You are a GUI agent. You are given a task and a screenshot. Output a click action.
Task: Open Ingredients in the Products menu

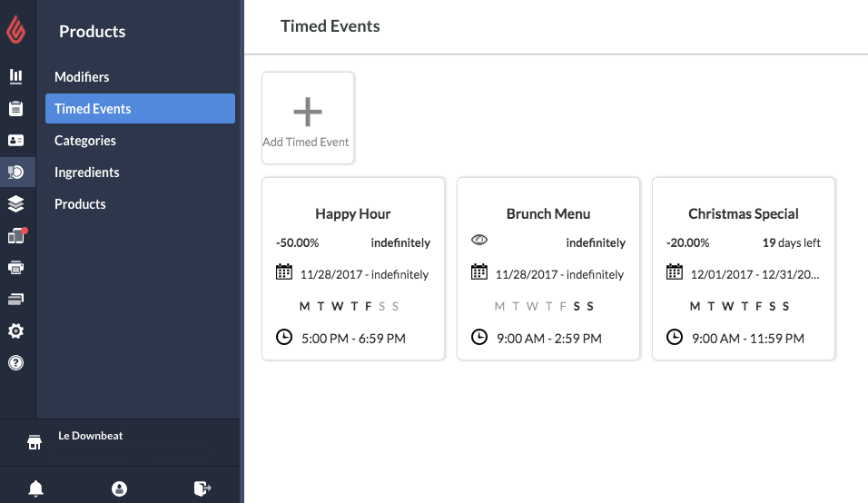point(87,173)
